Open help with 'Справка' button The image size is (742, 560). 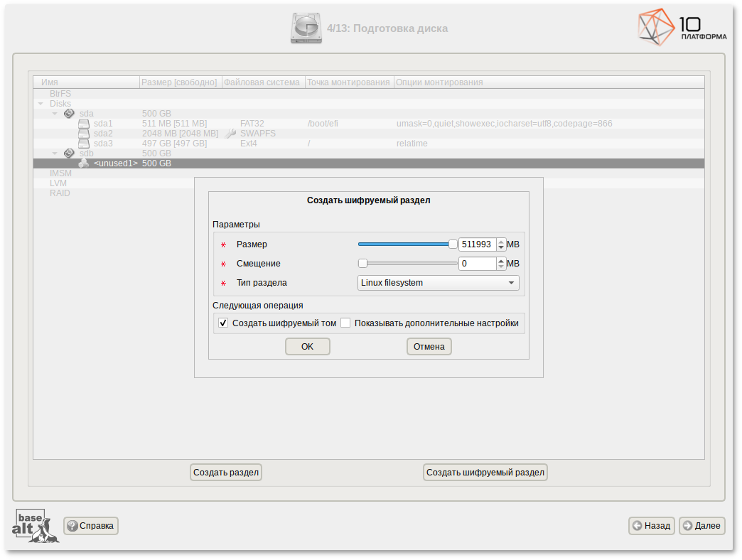91,526
